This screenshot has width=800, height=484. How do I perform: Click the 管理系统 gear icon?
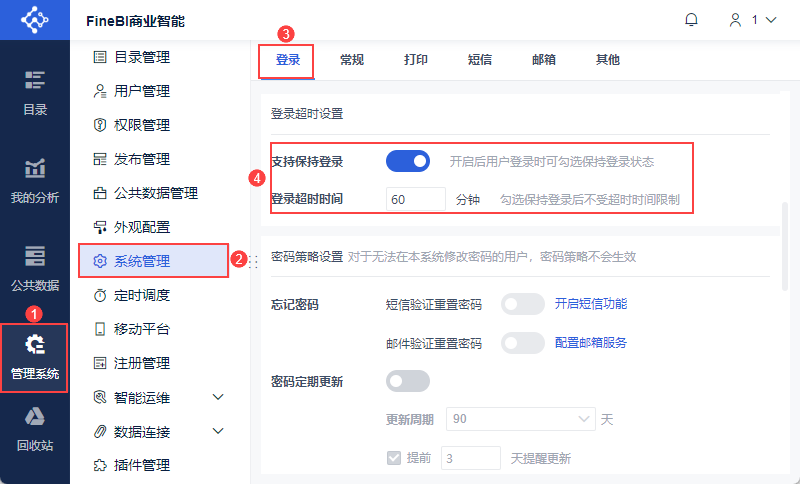coord(35,345)
